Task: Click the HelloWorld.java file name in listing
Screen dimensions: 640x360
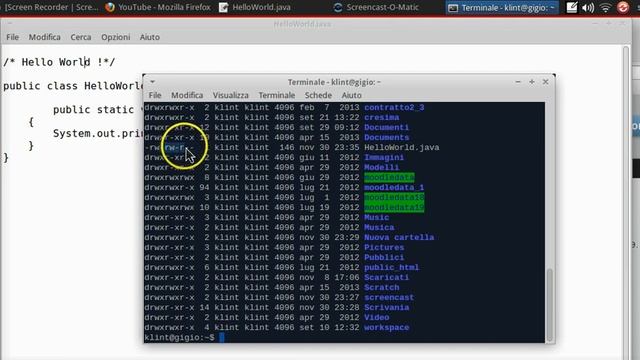Action: [x=402, y=147]
